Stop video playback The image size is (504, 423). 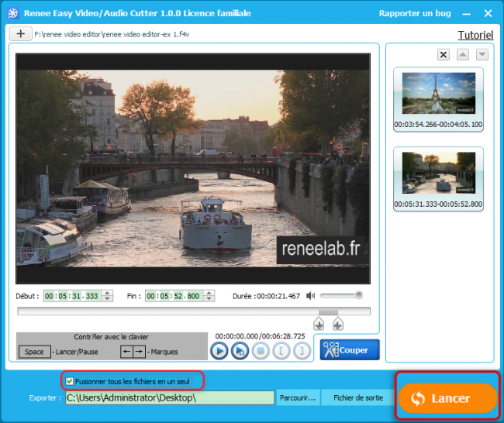261,351
